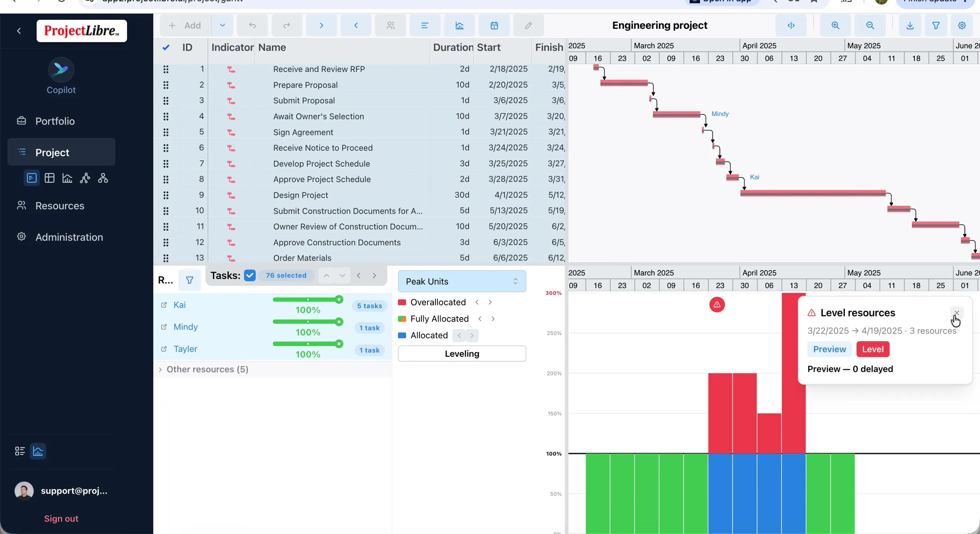This screenshot has width=980, height=534.
Task: Open the WBS hierarchy view icon
Action: [103, 178]
